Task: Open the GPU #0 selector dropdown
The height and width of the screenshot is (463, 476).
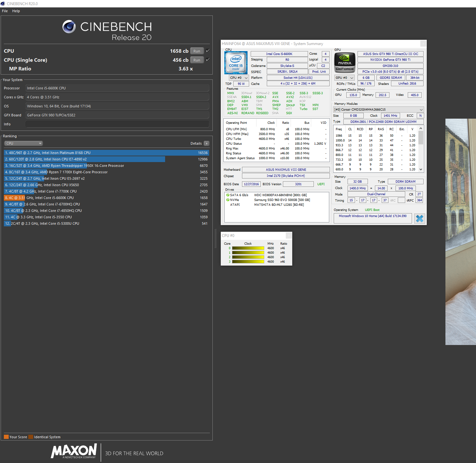Action: click(x=344, y=78)
